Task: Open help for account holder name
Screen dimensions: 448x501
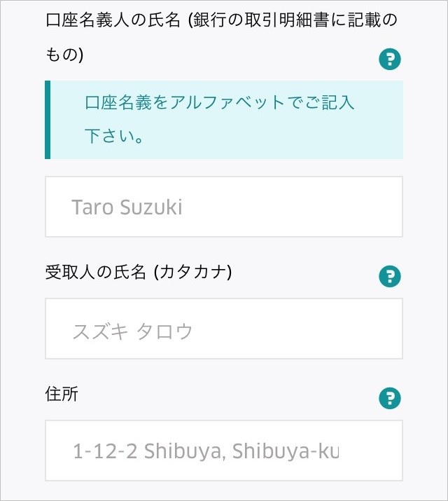Action: pyautogui.click(x=389, y=60)
